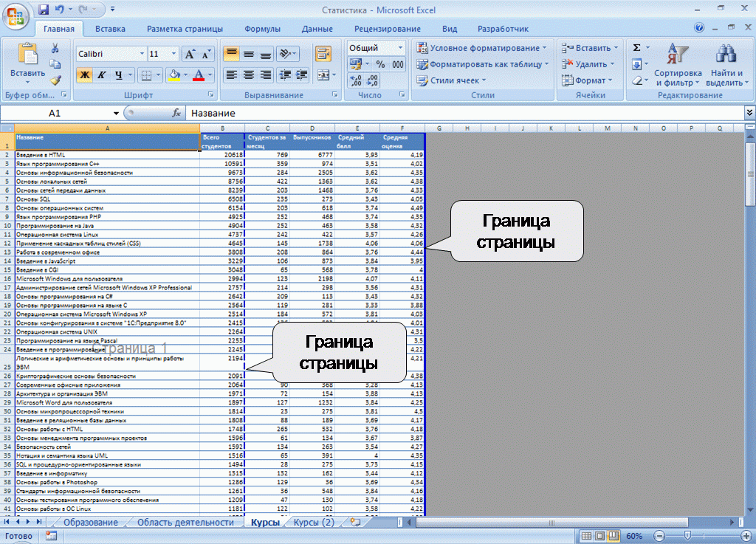Click the Стили ячеек button

[450, 80]
